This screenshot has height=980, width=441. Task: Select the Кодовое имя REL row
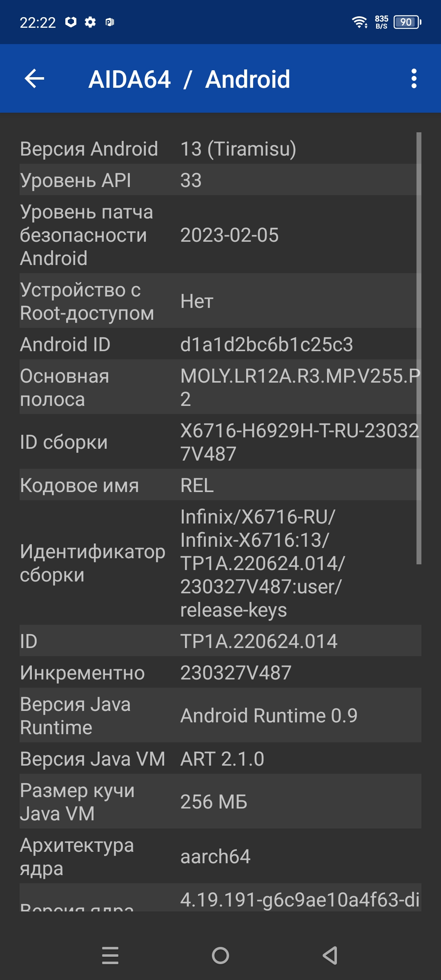tap(220, 485)
